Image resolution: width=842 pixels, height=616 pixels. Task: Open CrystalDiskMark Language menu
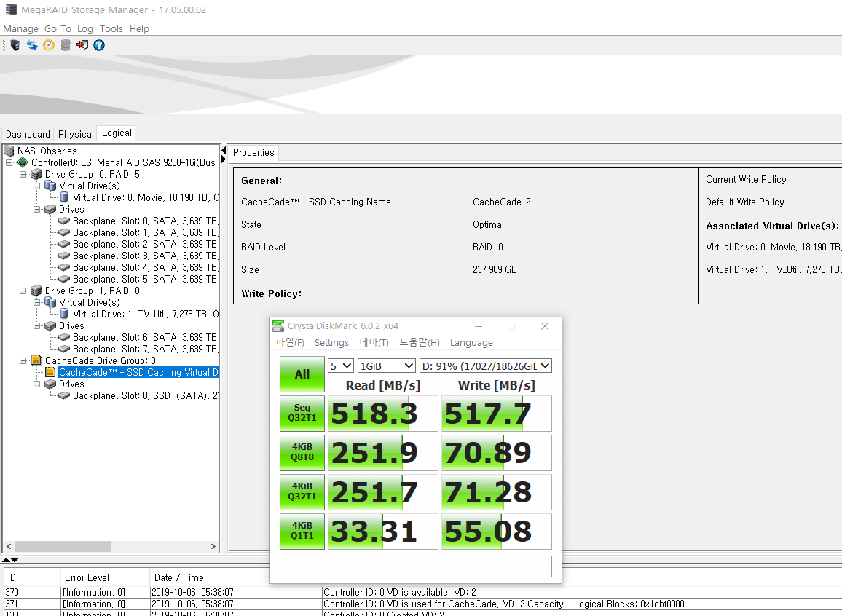pyautogui.click(x=471, y=343)
